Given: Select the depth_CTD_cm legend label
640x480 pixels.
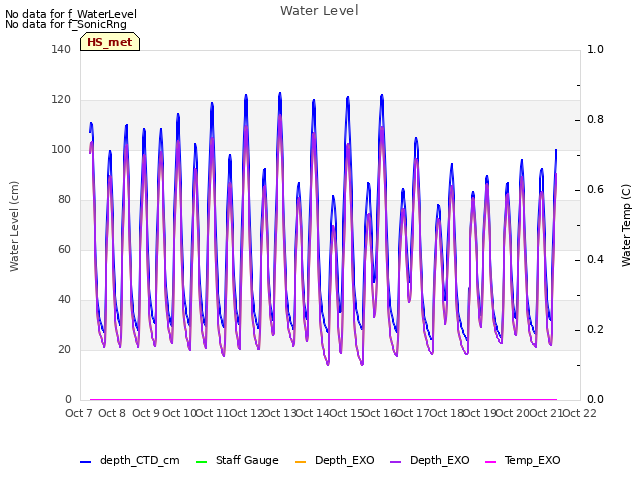Looking at the screenshot, I should pos(140,460).
